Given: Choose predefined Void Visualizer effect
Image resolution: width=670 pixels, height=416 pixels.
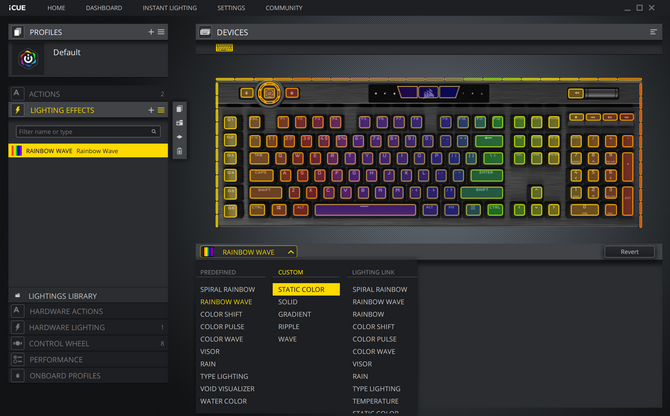Looking at the screenshot, I should tap(227, 389).
